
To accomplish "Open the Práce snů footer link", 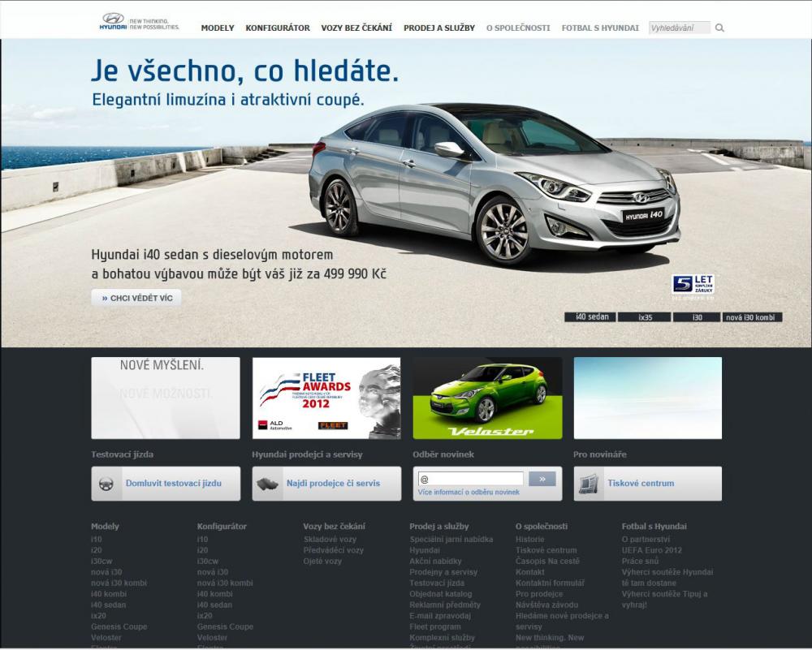I will [x=640, y=561].
